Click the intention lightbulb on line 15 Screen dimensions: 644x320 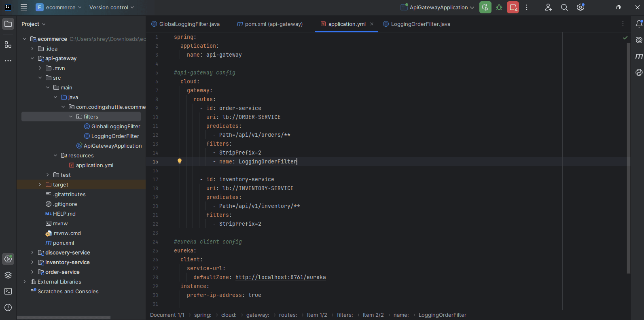[180, 161]
